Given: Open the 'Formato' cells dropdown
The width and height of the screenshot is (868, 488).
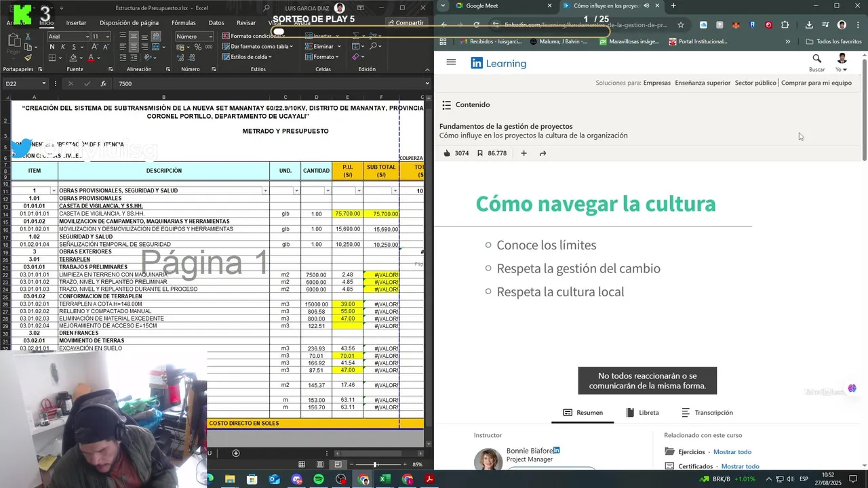Looking at the screenshot, I should pos(321,57).
